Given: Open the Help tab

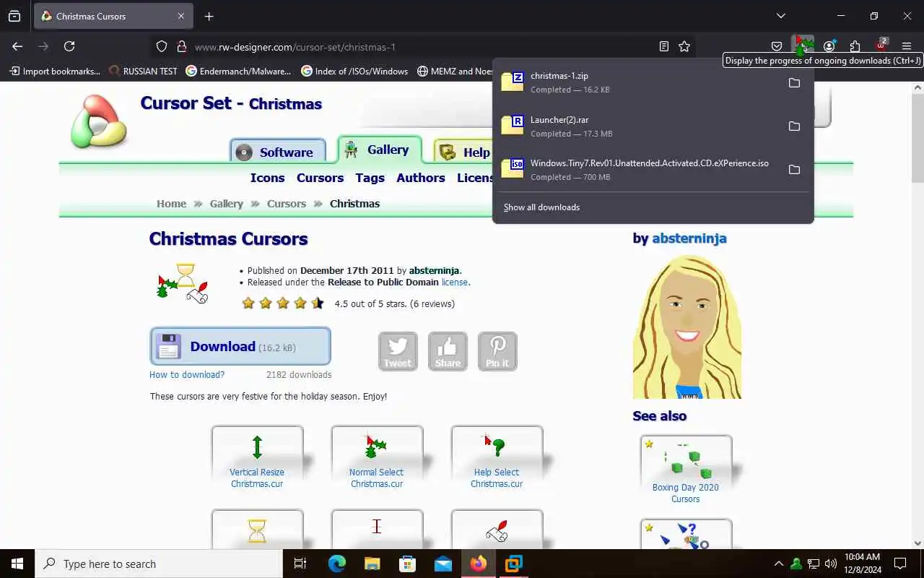Looking at the screenshot, I should pos(464,152).
